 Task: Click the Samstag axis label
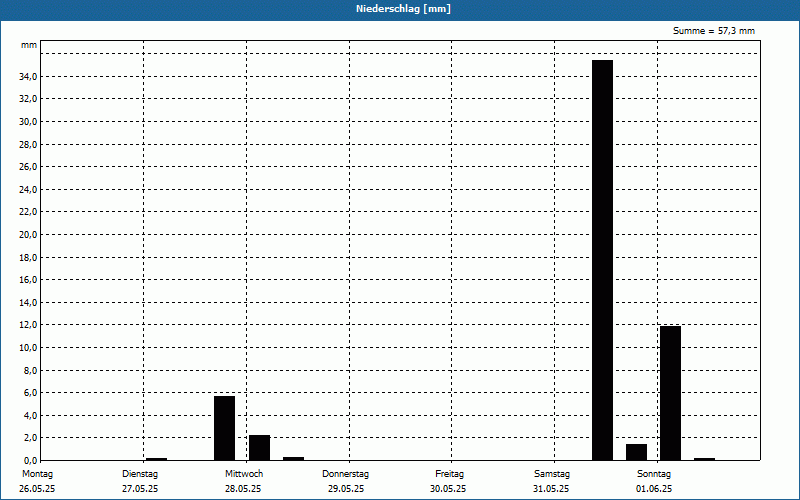pyautogui.click(x=552, y=474)
